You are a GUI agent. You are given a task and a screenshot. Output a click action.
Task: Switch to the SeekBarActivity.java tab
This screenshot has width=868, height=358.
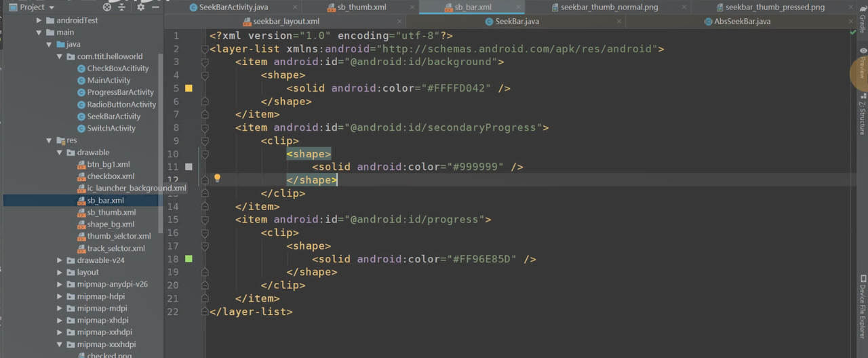(229, 7)
